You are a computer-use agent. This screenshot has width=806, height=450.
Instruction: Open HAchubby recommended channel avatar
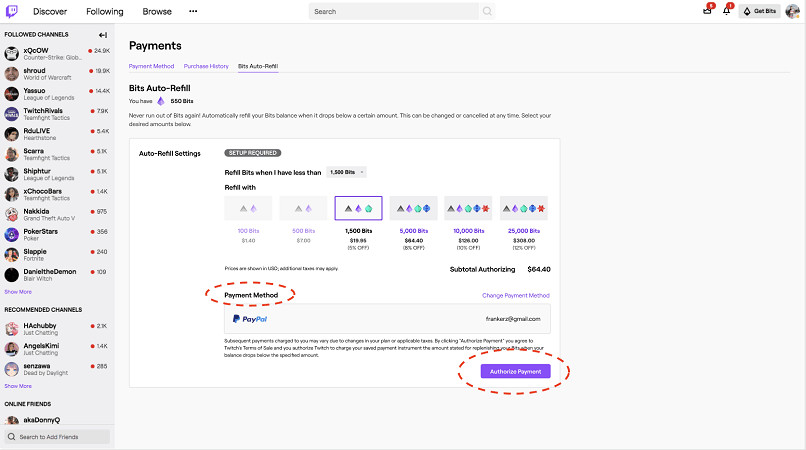pos(11,329)
